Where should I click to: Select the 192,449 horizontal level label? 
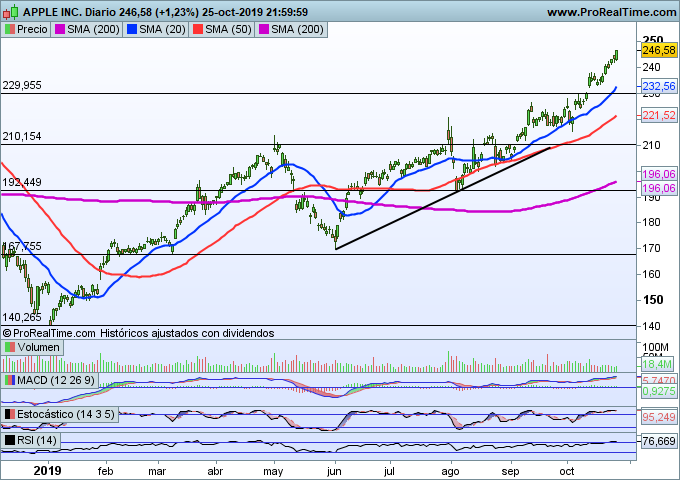(x=22, y=182)
